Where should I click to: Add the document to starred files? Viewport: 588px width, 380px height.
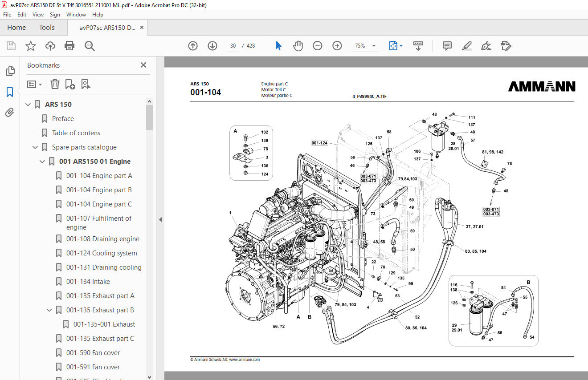click(x=31, y=46)
